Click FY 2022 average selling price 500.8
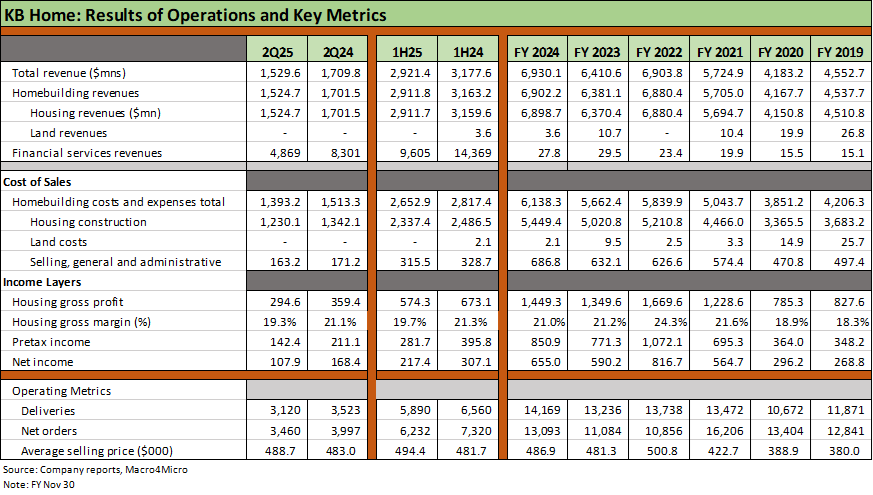 click(x=662, y=451)
